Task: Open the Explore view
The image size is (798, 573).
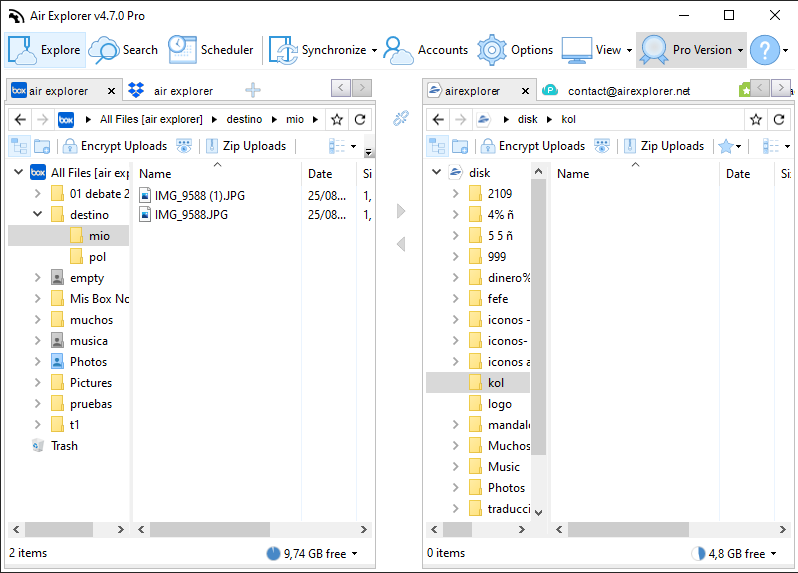Action: (x=45, y=50)
